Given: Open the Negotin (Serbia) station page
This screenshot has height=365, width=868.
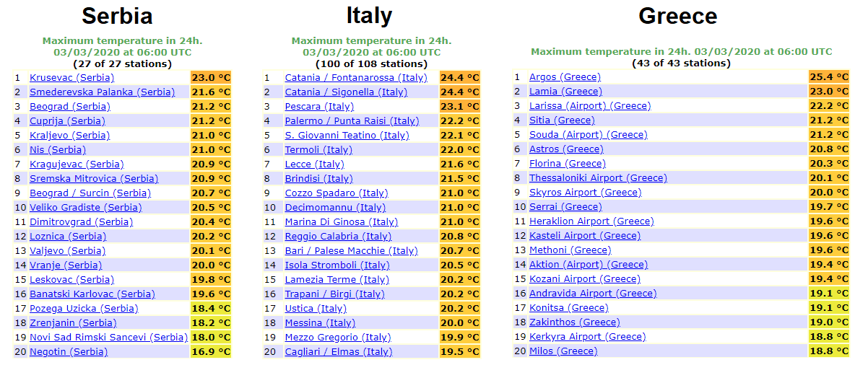Looking at the screenshot, I should click(x=69, y=351).
